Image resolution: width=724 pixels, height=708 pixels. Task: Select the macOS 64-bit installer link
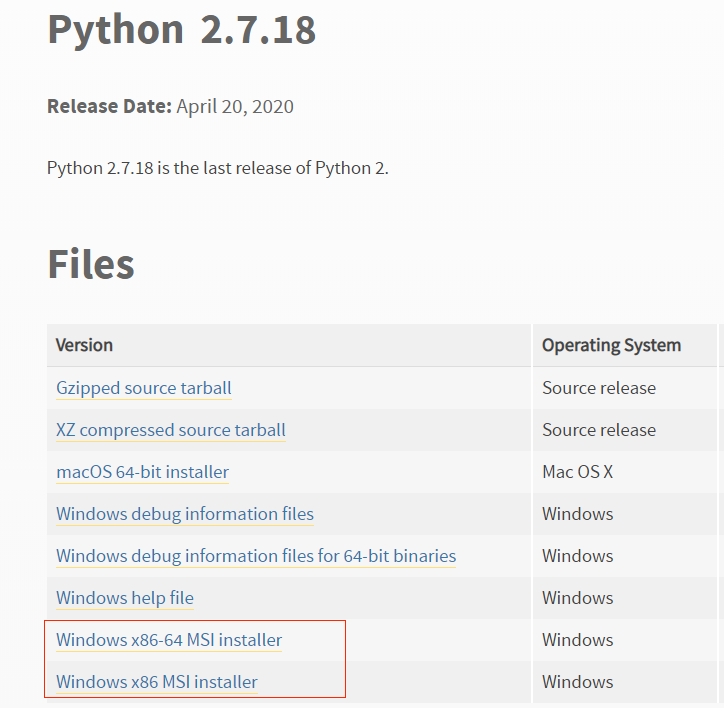tap(142, 472)
